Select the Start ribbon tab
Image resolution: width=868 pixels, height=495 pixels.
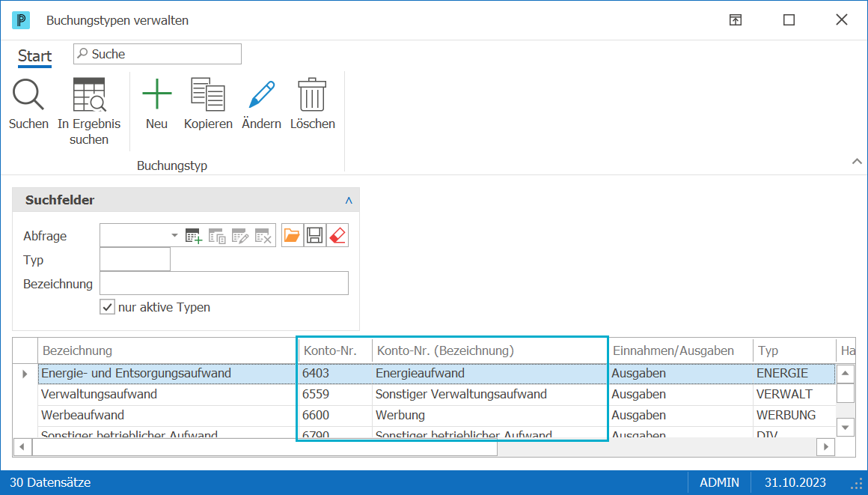coord(35,56)
